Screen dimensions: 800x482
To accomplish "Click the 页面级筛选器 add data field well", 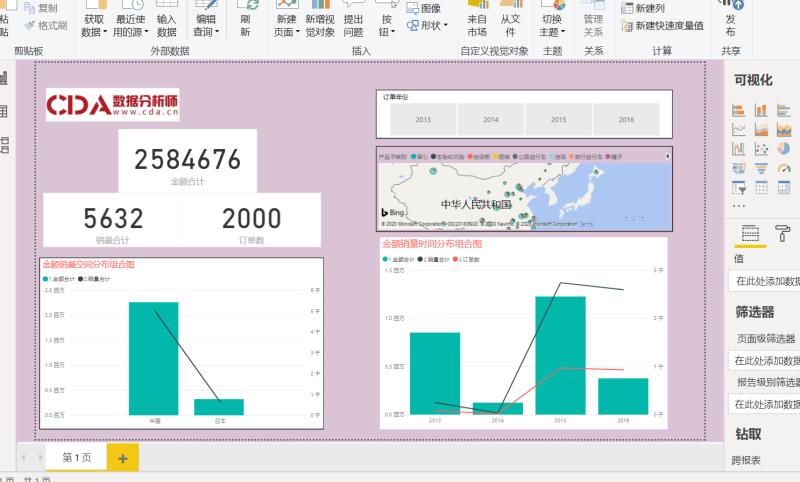I will (764, 361).
